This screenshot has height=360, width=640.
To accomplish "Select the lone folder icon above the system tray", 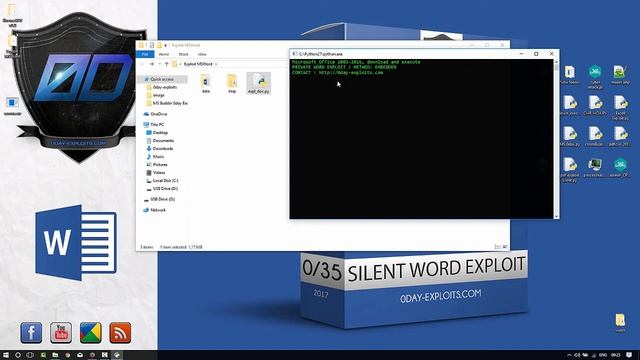I will tap(620, 322).
